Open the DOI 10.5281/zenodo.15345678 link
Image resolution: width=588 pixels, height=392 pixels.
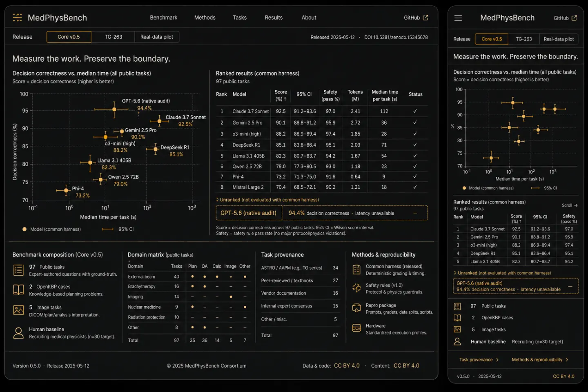396,37
